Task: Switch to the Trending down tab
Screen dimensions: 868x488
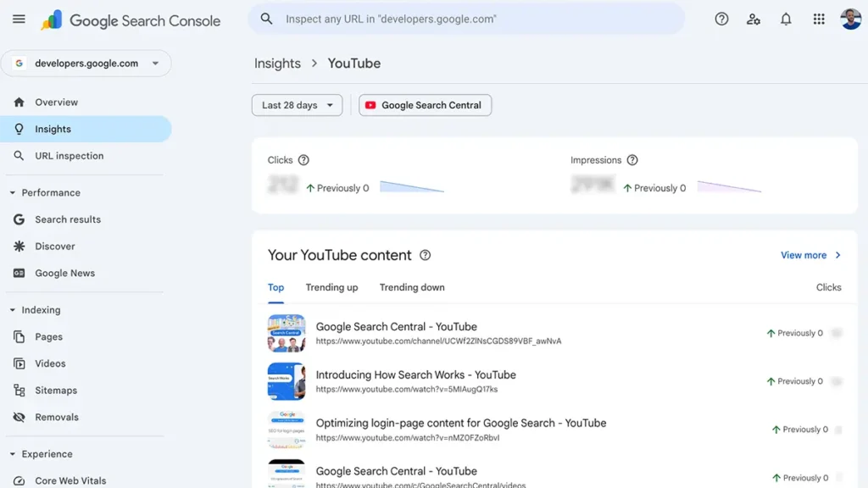Action: 412,287
